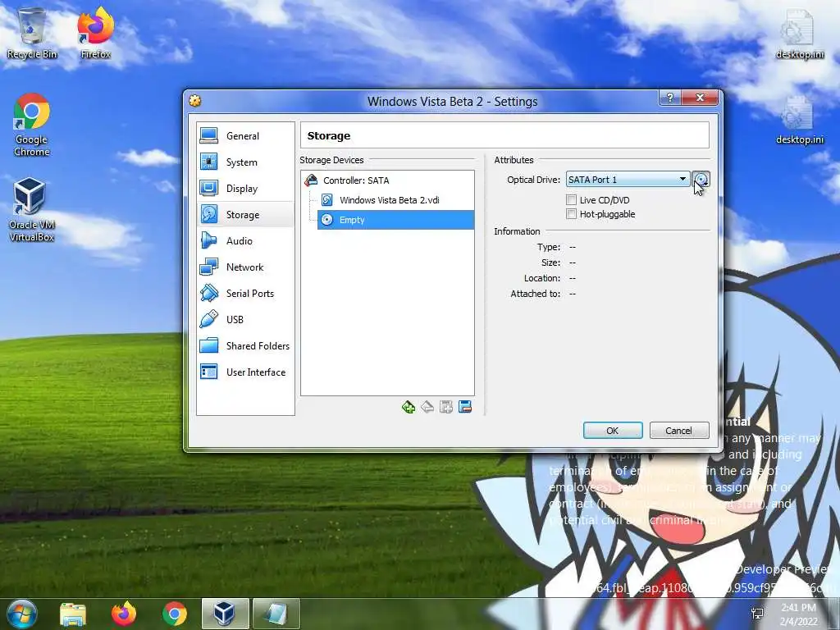The image size is (840, 630).
Task: Select Oracle VM VirtualBox desktop shortcut
Action: tap(32, 210)
